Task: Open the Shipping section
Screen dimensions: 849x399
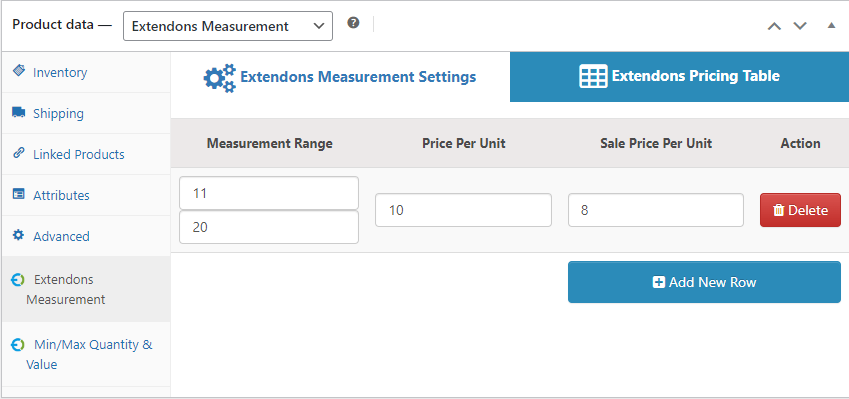Action: click(86, 114)
